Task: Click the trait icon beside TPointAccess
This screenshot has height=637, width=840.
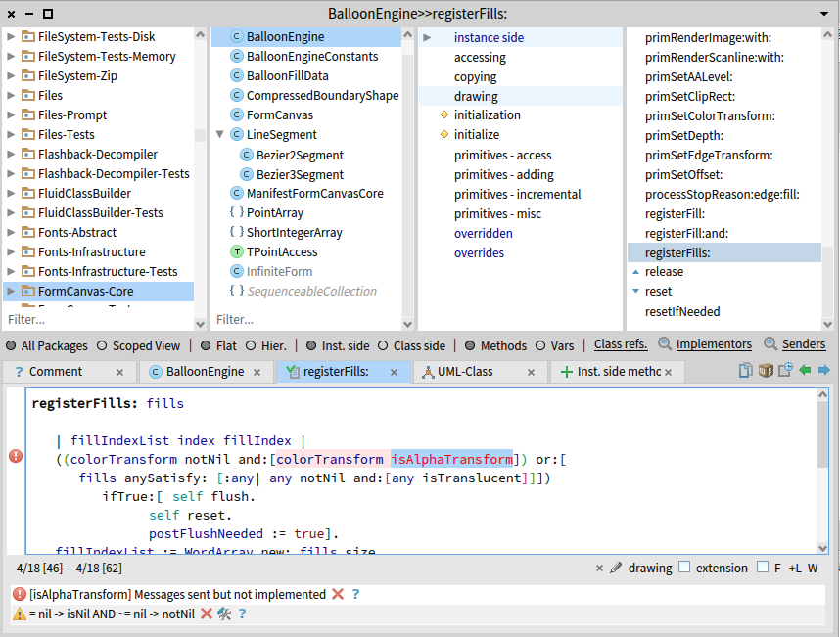Action: 236,251
